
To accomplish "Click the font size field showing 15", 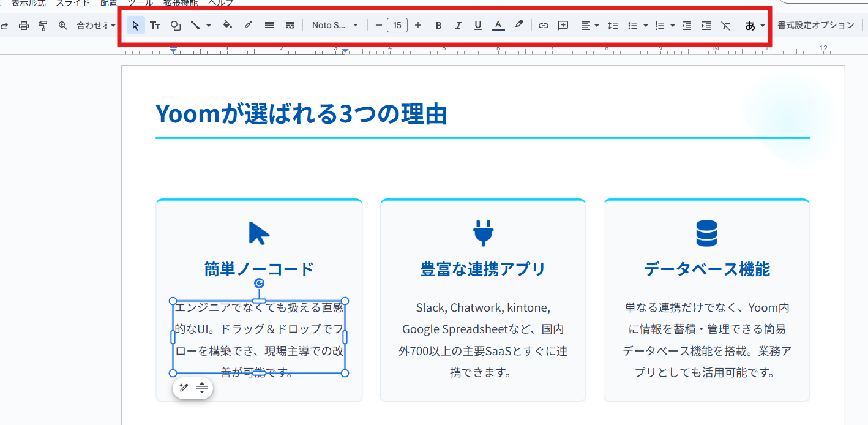I will pos(397,25).
